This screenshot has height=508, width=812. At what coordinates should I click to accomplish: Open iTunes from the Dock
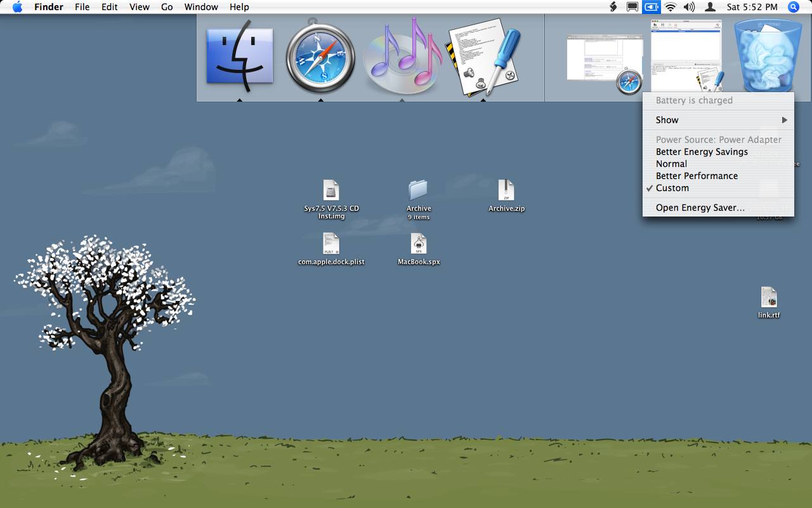click(x=402, y=57)
